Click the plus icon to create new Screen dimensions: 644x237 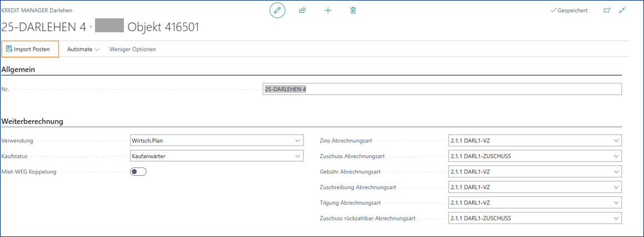point(328,11)
